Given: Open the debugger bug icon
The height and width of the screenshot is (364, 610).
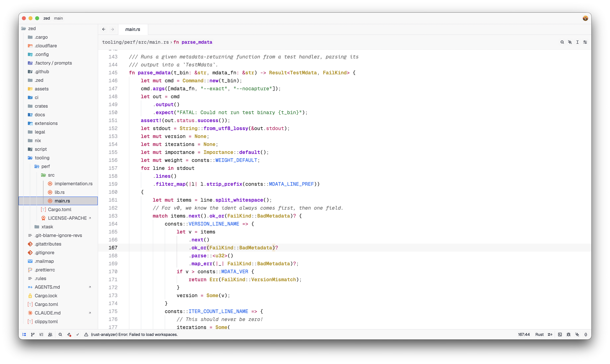Looking at the screenshot, I should pos(568,334).
